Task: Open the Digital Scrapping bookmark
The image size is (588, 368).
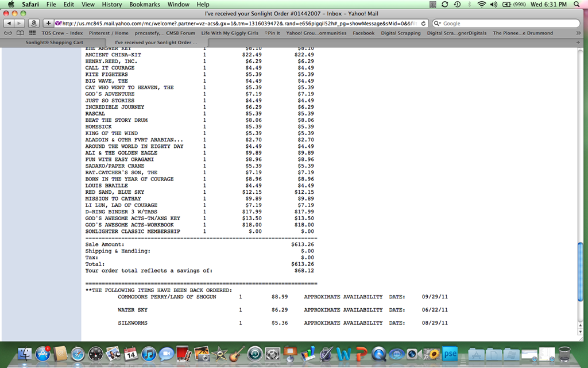Action: [400, 33]
